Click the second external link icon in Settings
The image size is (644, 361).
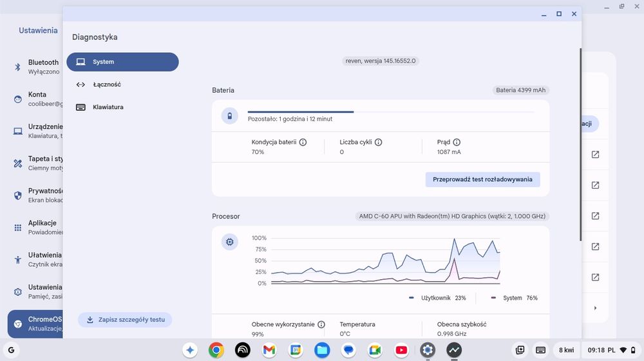click(595, 186)
